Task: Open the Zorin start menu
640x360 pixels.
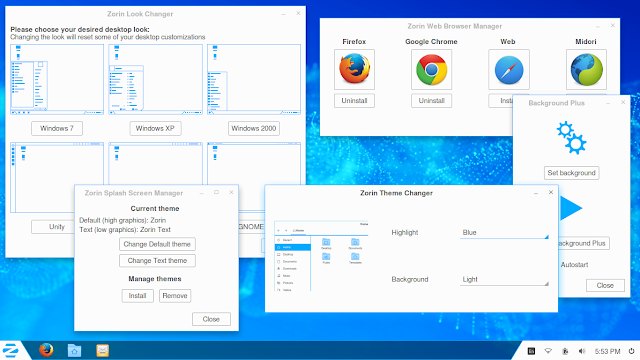Action: point(11,350)
